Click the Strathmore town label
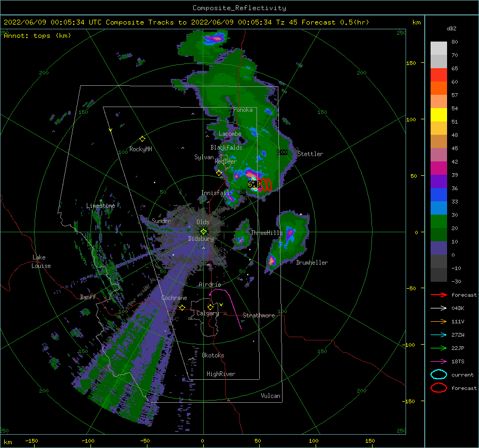Screen dimensions: 479x448 259,315
